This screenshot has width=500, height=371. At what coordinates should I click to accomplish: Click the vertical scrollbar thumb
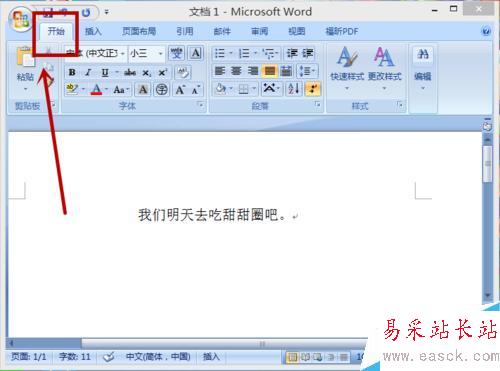(x=488, y=163)
